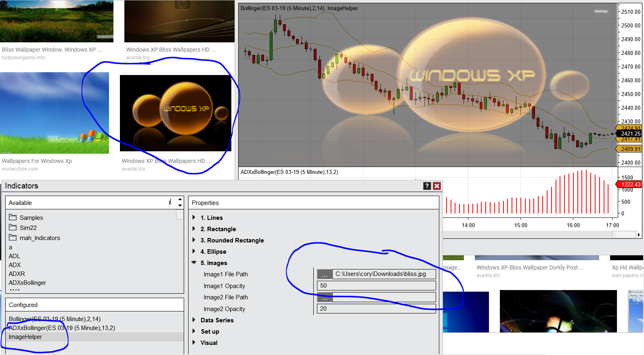Expand the Visual property group
Viewport: 644px width, 355px height.
194,342
